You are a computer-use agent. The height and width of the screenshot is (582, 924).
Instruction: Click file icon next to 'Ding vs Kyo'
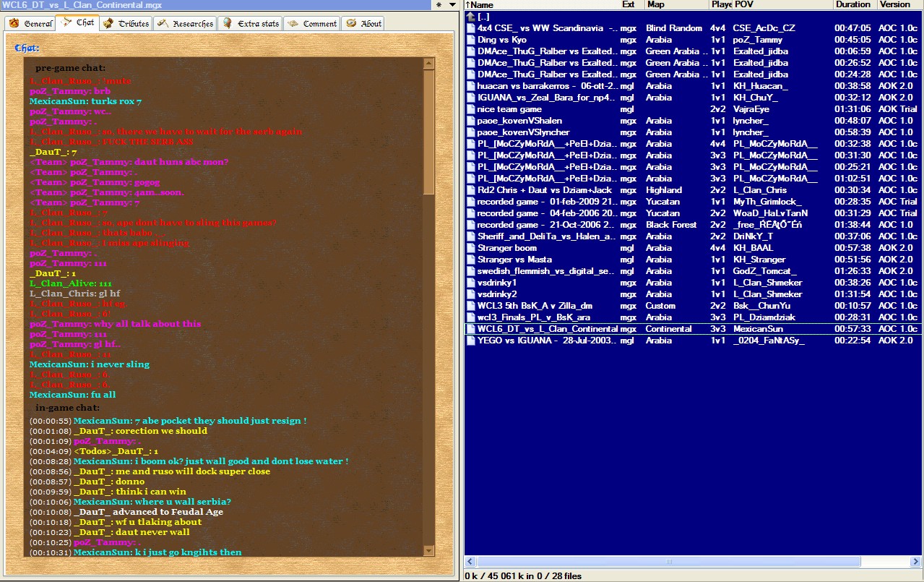pyautogui.click(x=471, y=40)
